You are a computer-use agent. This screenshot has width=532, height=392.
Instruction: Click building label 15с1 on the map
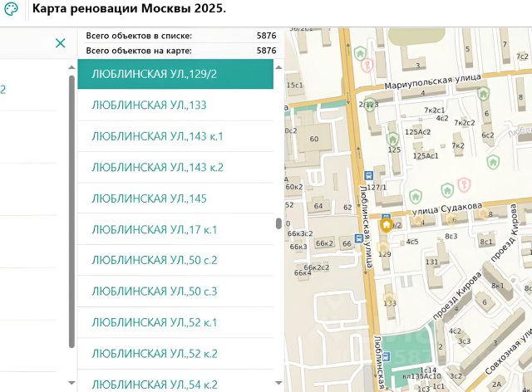(x=295, y=85)
